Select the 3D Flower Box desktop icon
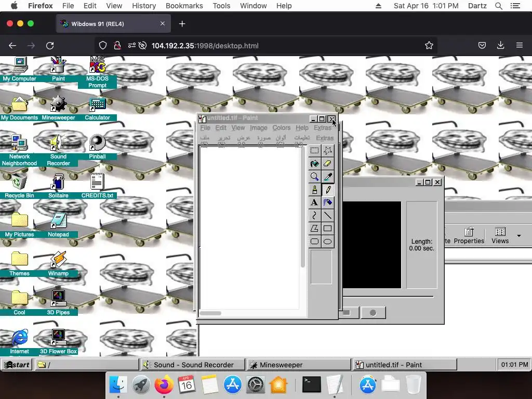This screenshot has height=399, width=532. pyautogui.click(x=58, y=342)
